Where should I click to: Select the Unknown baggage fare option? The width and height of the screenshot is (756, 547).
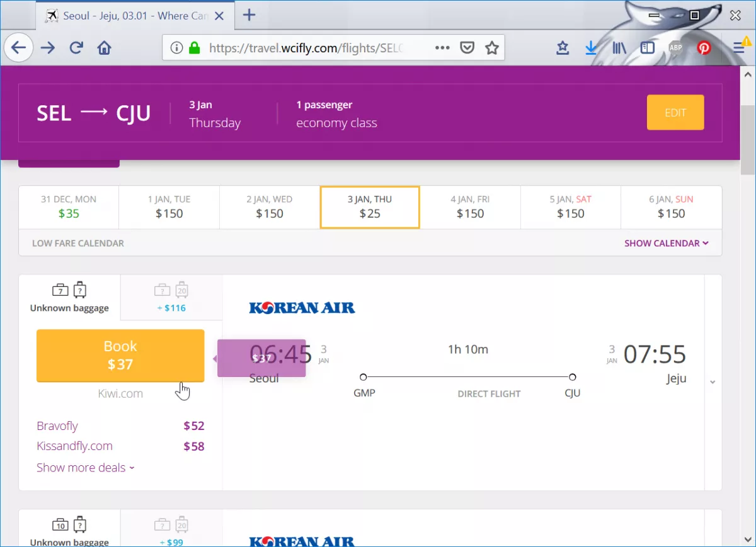click(69, 298)
